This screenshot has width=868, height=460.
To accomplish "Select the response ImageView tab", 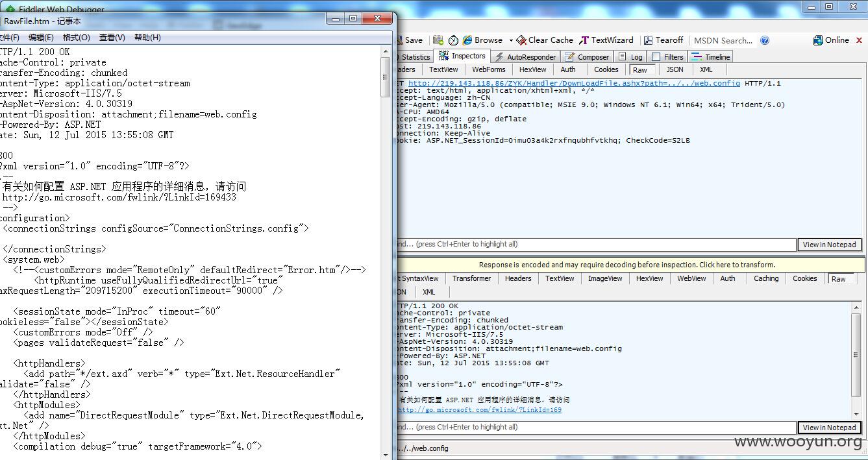I will pyautogui.click(x=605, y=278).
